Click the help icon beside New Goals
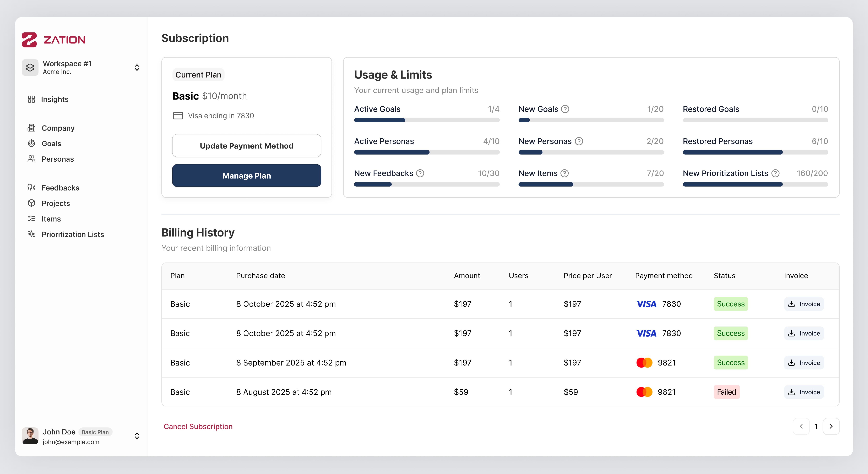868x474 pixels. coord(565,109)
